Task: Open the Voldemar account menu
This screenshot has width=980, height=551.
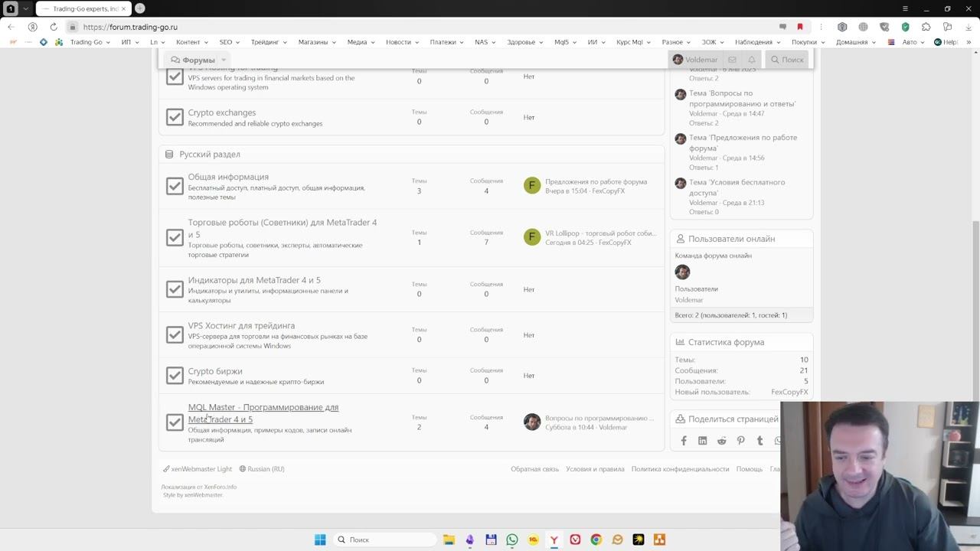Action: coord(695,60)
